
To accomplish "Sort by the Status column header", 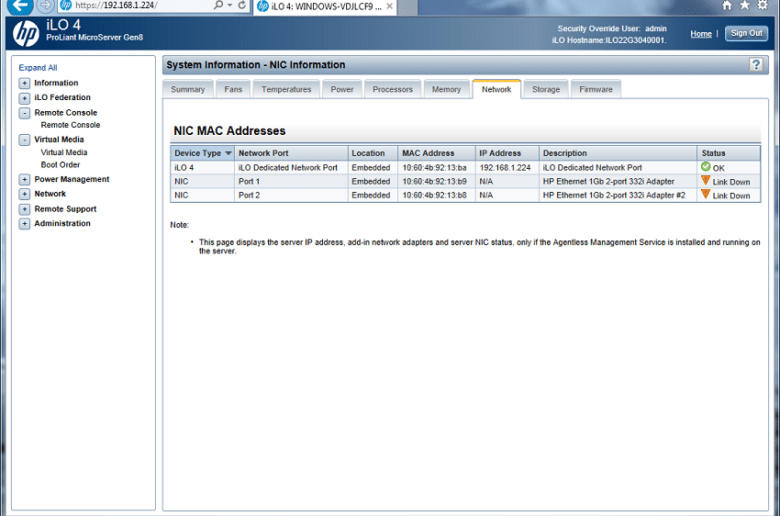I will (729, 153).
